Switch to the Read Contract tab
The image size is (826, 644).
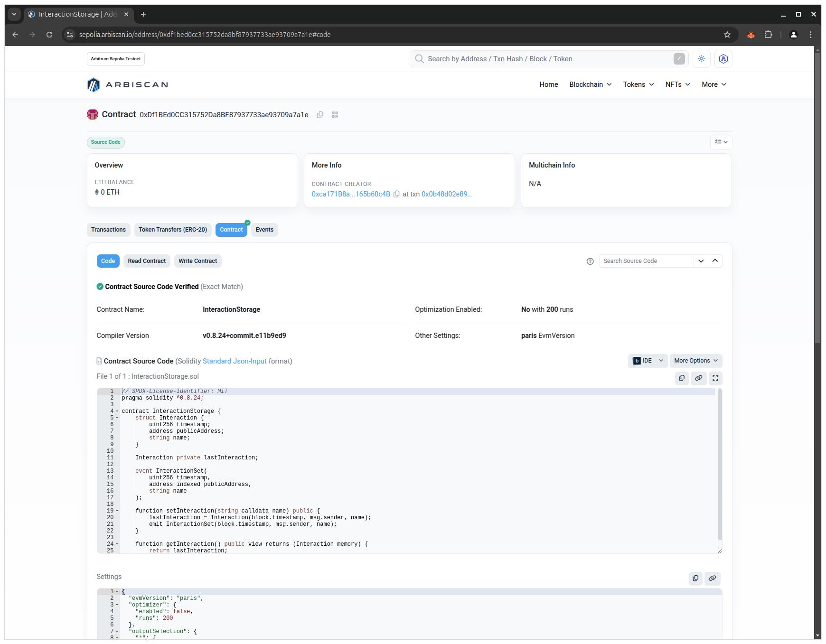pyautogui.click(x=147, y=261)
